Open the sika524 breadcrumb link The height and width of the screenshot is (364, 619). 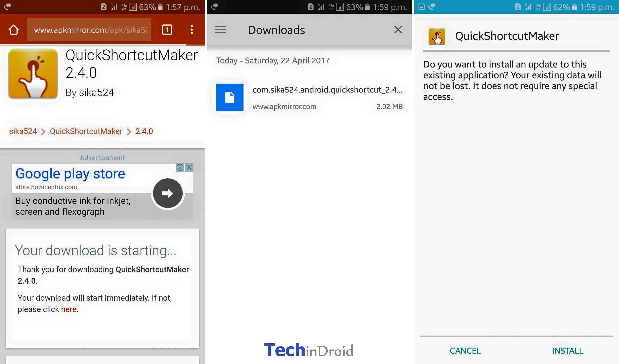[x=23, y=131]
